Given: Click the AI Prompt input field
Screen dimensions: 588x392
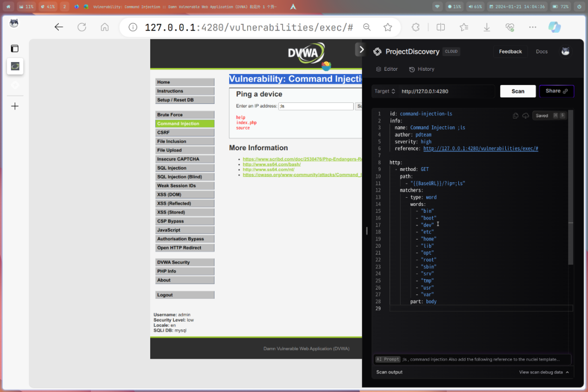Looking at the screenshot, I should coord(472,359).
